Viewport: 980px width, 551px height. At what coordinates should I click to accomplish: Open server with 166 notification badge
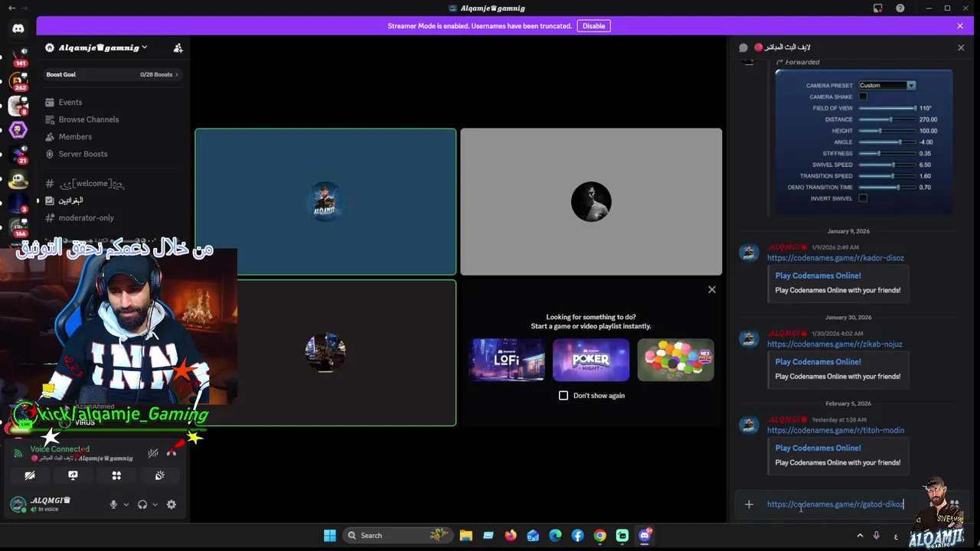(x=18, y=227)
